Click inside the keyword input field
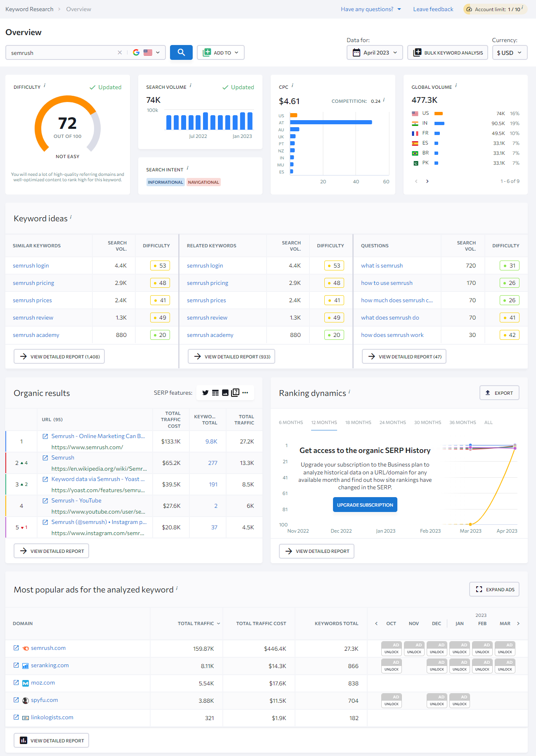536x756 pixels. [x=62, y=53]
